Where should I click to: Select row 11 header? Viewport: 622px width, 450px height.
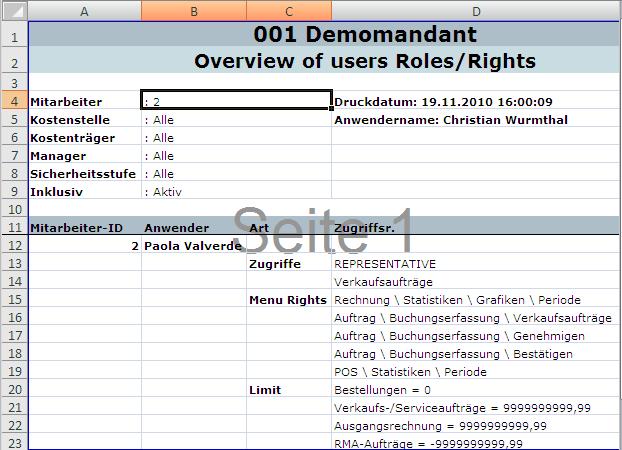pyautogui.click(x=15, y=227)
